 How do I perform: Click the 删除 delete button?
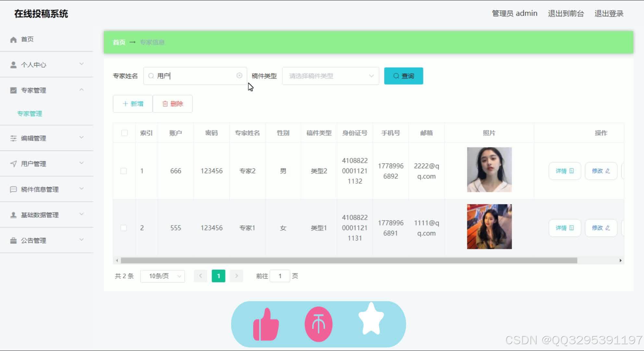pyautogui.click(x=173, y=104)
